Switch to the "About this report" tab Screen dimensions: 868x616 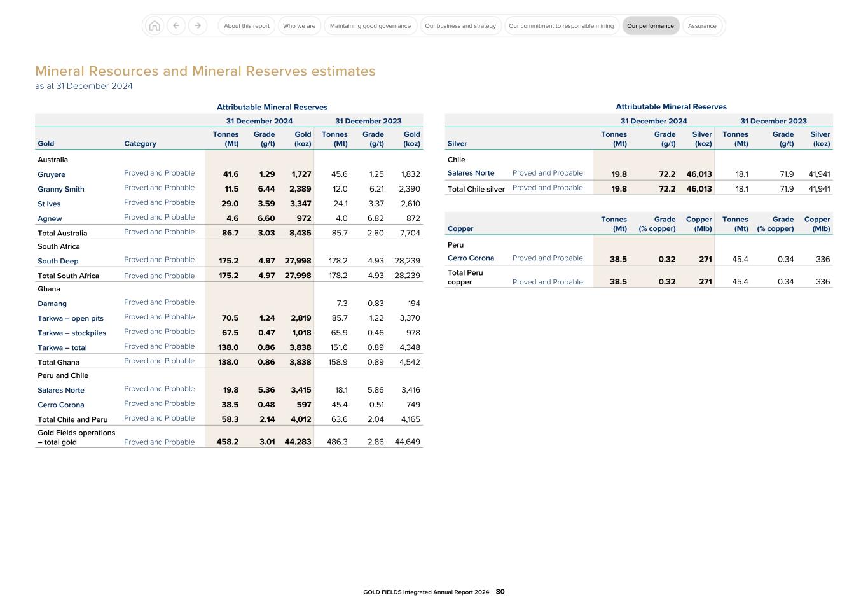click(x=246, y=25)
